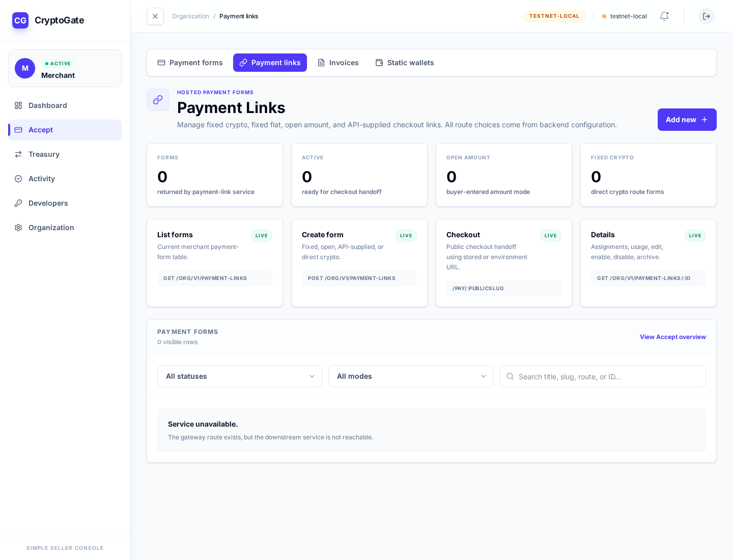
Task: Click the chevron arrow of All statuses
Action: tap(312, 376)
